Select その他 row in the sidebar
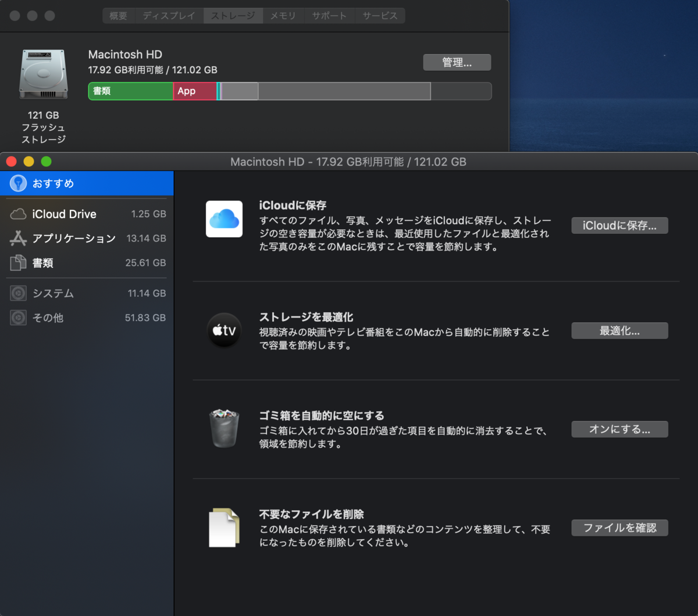Image resolution: width=698 pixels, height=616 pixels. [x=87, y=318]
